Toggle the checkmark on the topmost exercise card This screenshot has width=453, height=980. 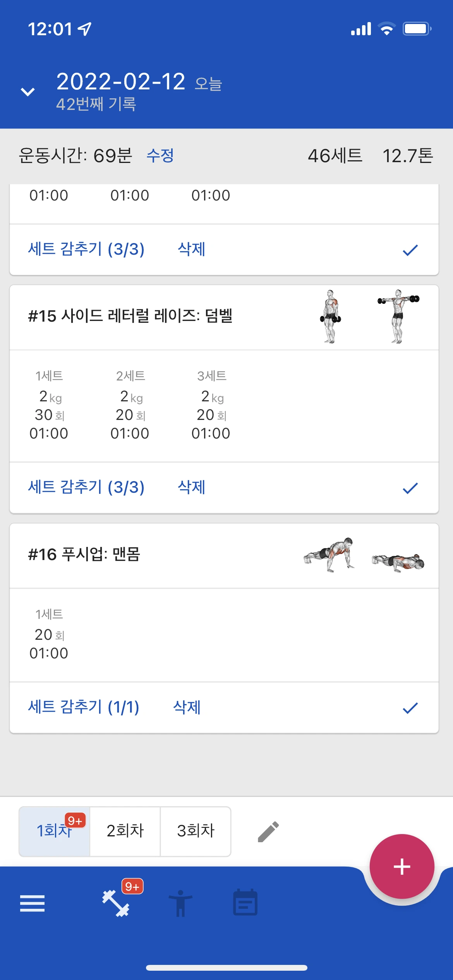(x=410, y=250)
